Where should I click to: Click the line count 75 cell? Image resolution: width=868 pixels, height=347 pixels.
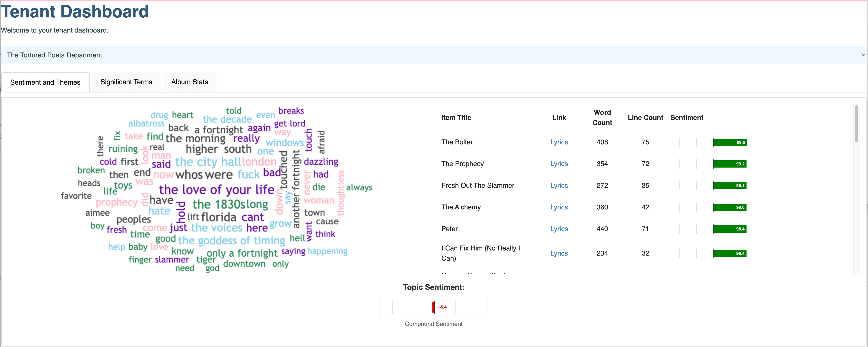(x=645, y=142)
